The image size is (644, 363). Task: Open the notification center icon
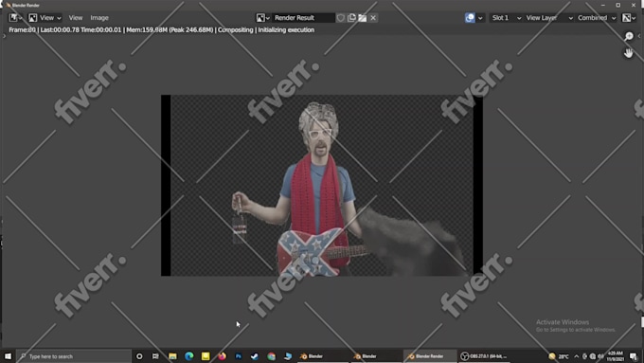(633, 356)
